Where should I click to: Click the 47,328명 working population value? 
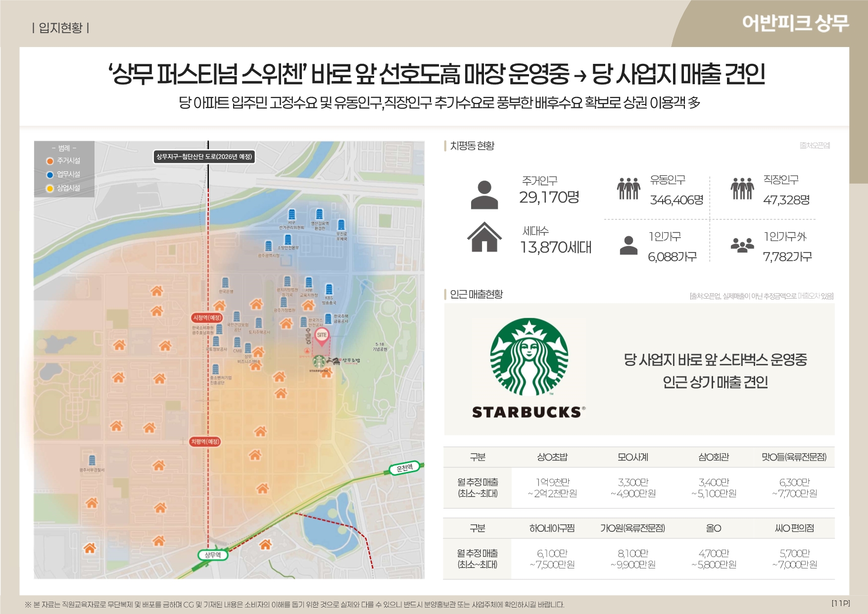point(786,200)
